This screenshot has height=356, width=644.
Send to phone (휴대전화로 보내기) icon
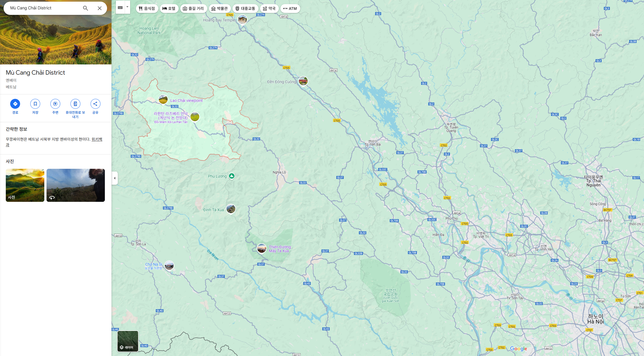pos(75,104)
